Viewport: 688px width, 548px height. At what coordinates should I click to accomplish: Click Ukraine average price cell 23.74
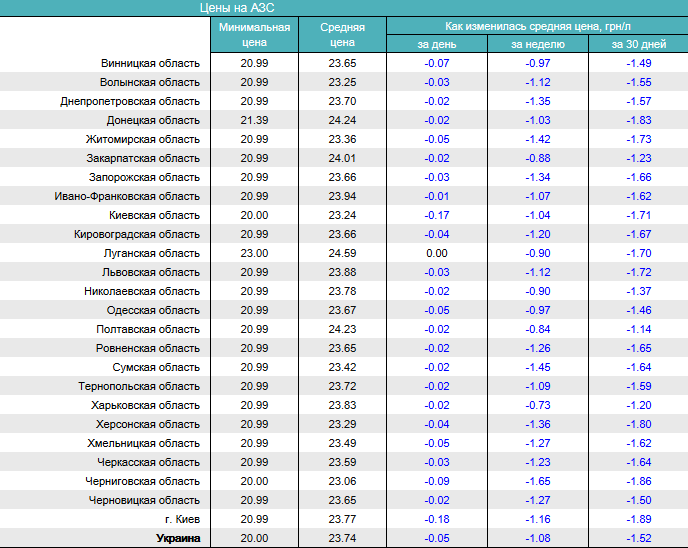point(342,538)
